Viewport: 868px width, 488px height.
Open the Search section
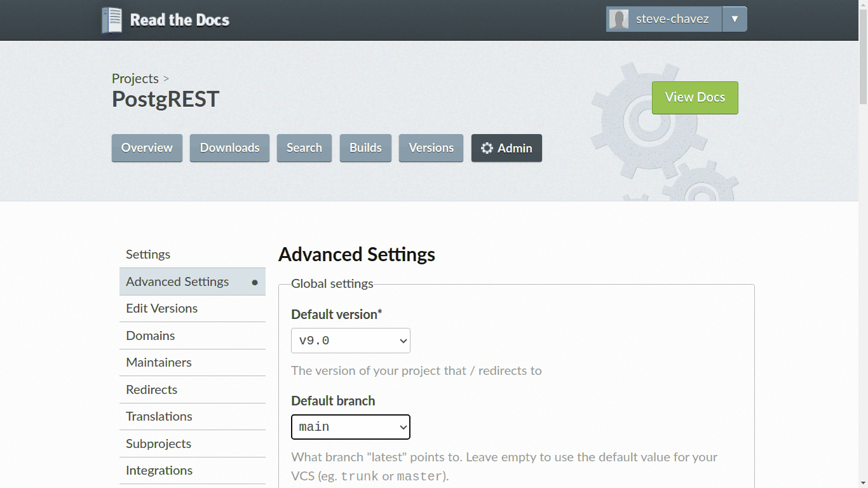304,147
